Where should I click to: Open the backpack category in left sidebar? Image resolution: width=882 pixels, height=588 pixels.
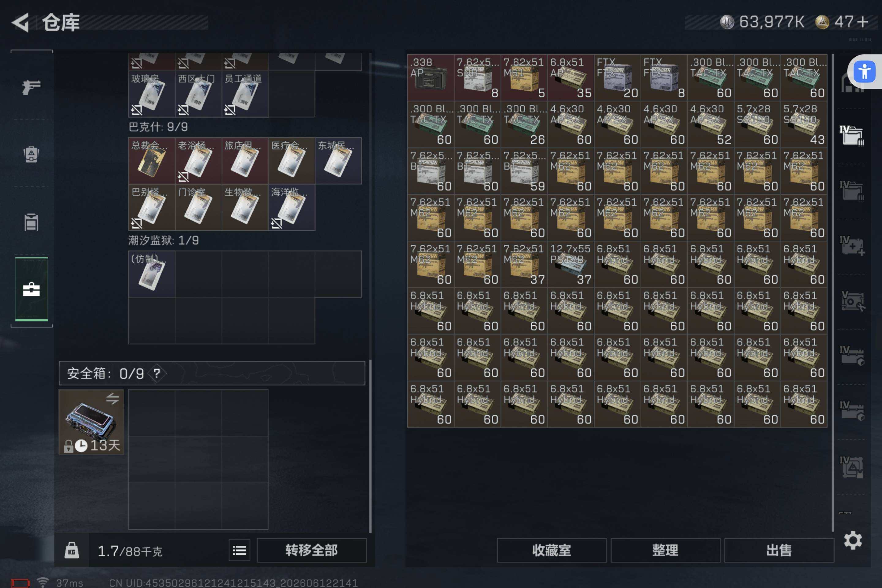[x=32, y=154]
